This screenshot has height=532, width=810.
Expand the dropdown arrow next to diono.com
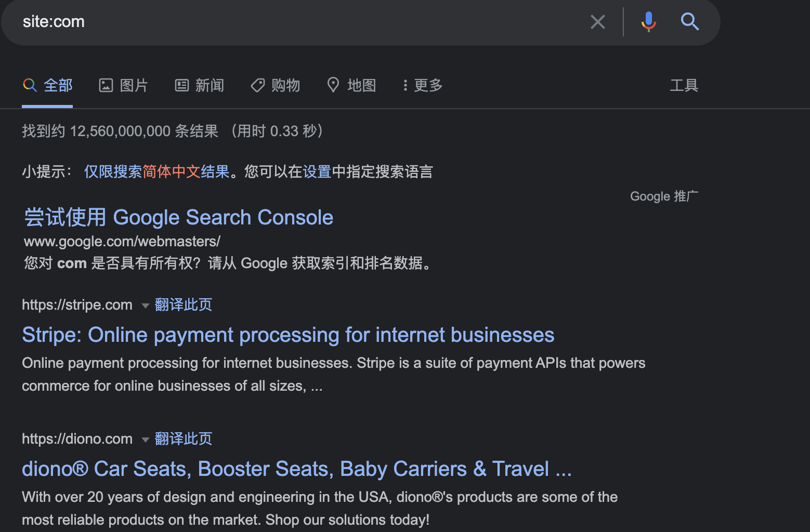click(x=146, y=440)
